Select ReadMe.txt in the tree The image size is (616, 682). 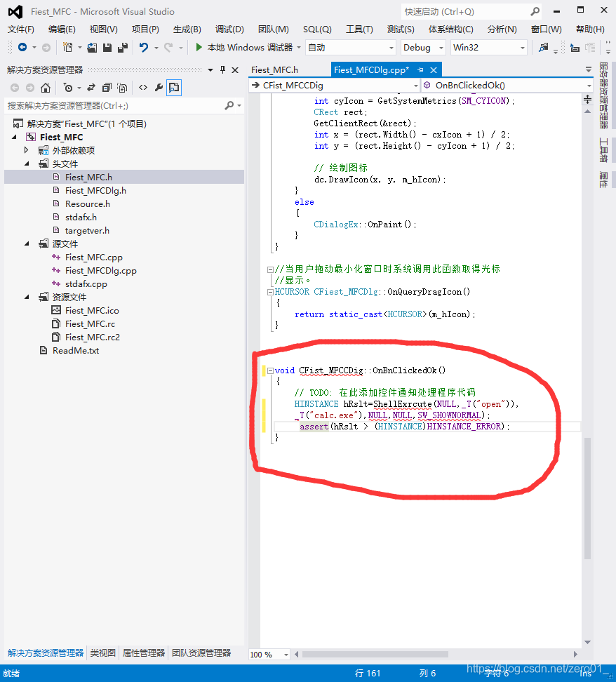(x=76, y=351)
